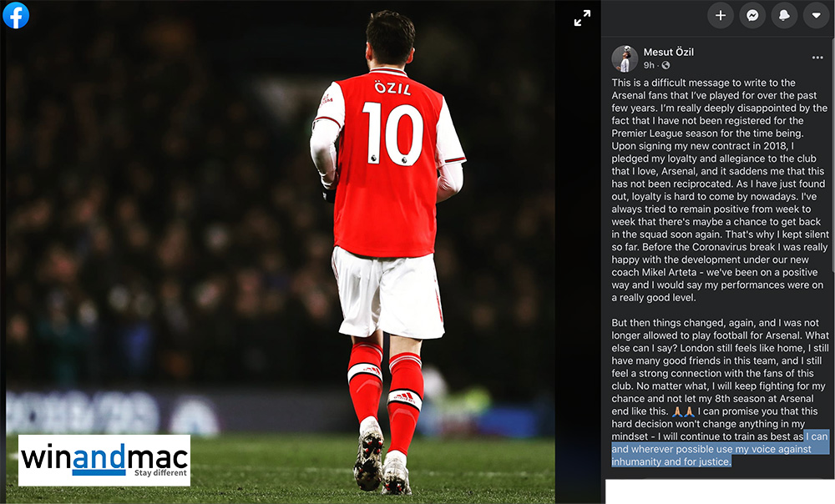Open Messenger chats
The height and width of the screenshot is (504, 835).
tap(752, 15)
